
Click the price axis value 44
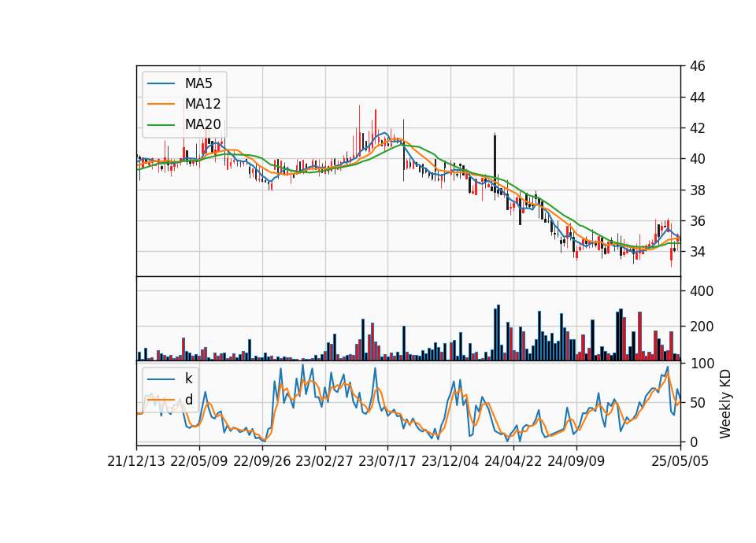click(697, 98)
